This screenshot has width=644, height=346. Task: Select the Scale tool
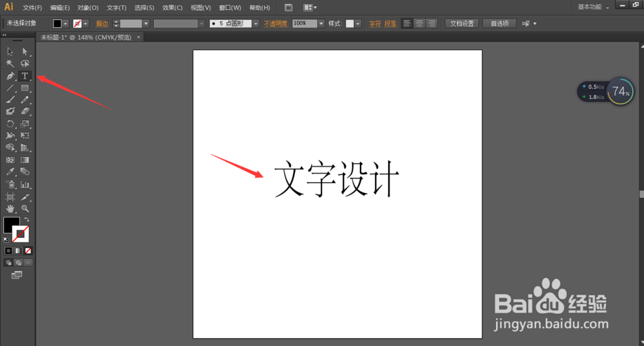click(x=25, y=123)
